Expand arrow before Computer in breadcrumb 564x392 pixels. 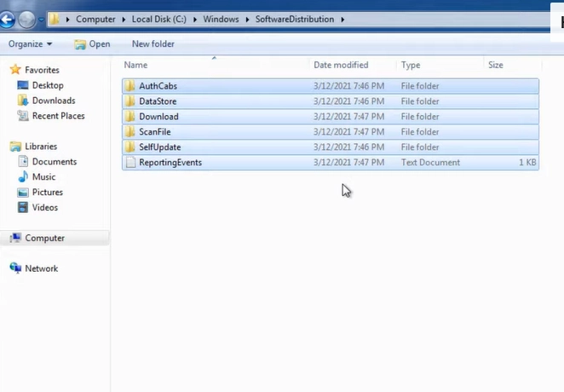67,20
